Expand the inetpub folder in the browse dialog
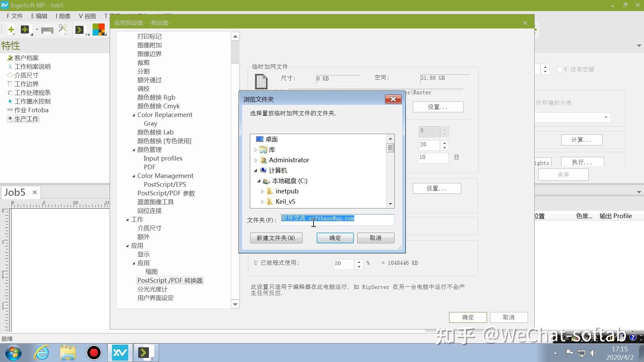 [x=262, y=191]
